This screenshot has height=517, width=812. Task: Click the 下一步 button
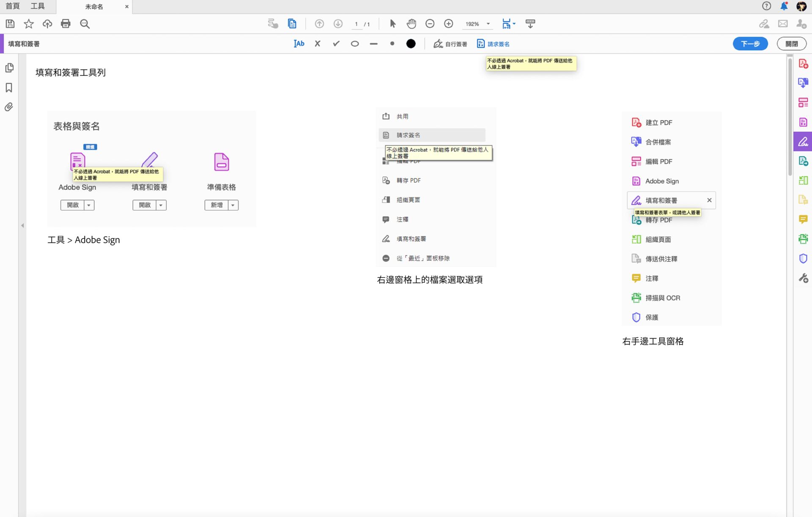pyautogui.click(x=750, y=44)
